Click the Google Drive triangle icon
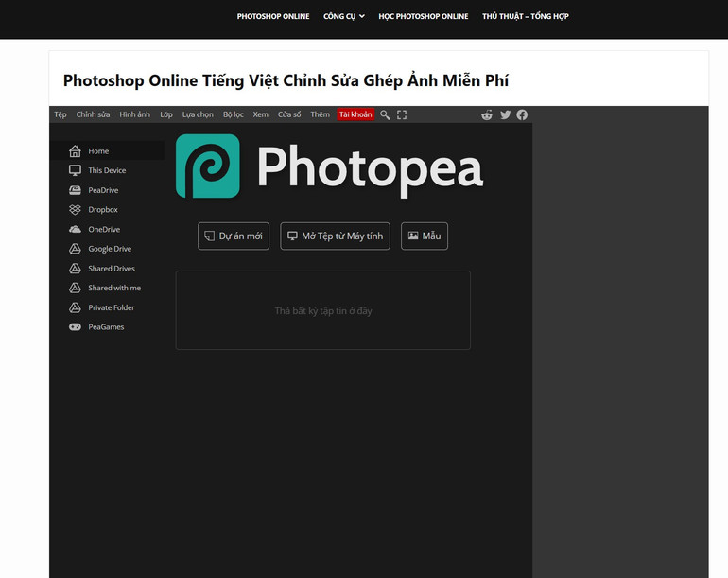 pos(75,249)
